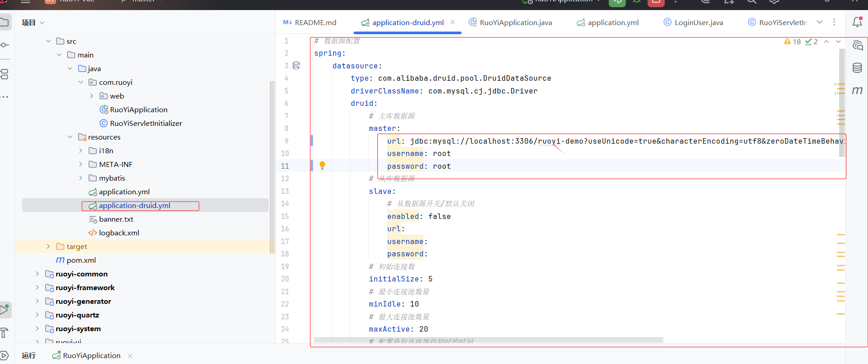Click 'initialSize: 5' line
868x364 pixels.
coord(401,279)
